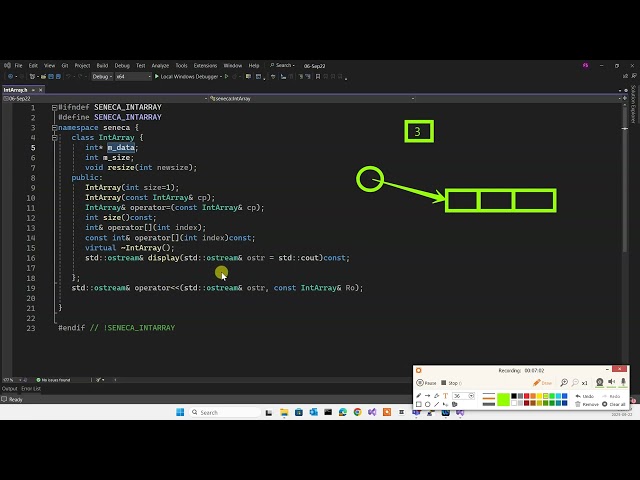Switch to the Error List tab

[31, 389]
